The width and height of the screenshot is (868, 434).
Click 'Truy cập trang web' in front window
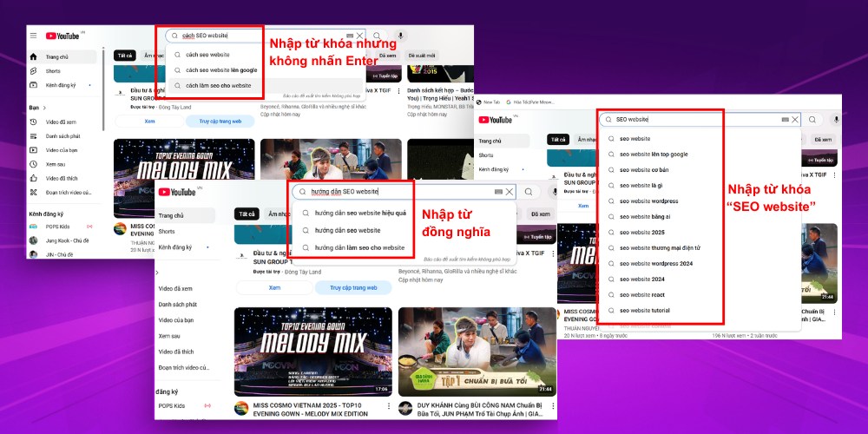coord(353,288)
